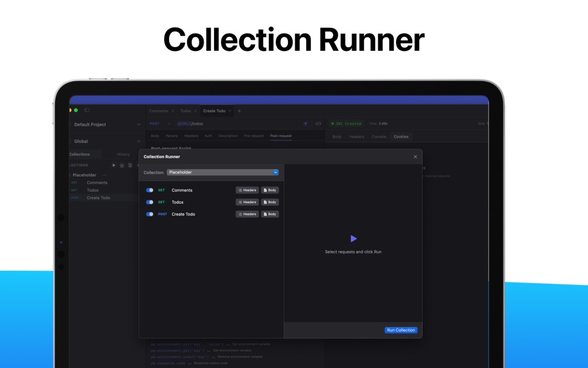Image resolution: width=588 pixels, height=368 pixels.
Task: Switch to the Todos request tab
Action: [x=186, y=111]
